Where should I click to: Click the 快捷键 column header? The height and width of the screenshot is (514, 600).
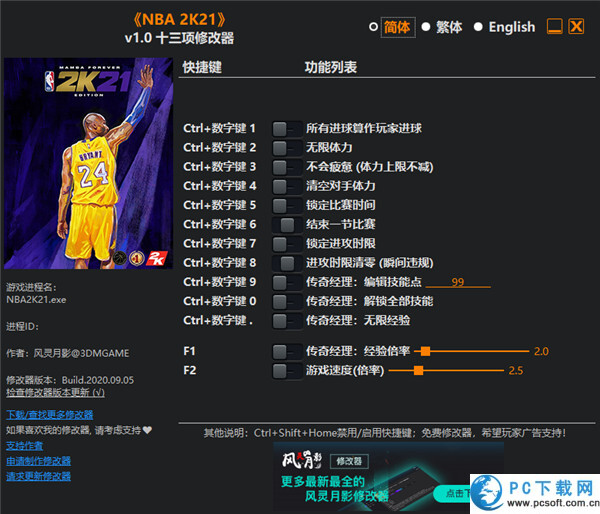(202, 67)
